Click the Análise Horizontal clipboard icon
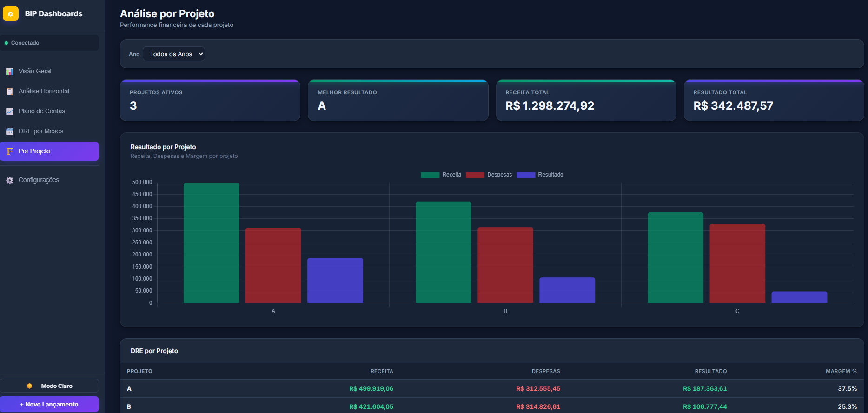 10,92
